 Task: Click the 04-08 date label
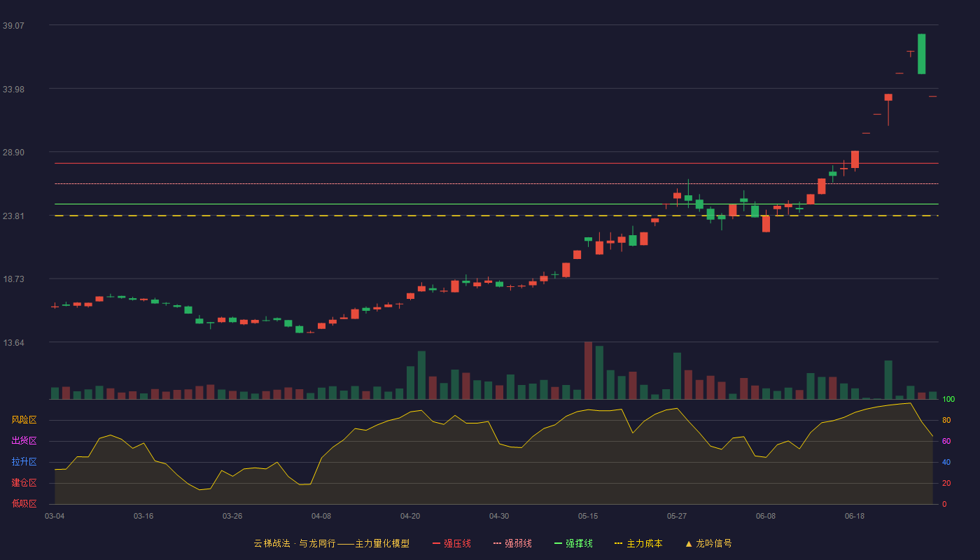pos(321,516)
